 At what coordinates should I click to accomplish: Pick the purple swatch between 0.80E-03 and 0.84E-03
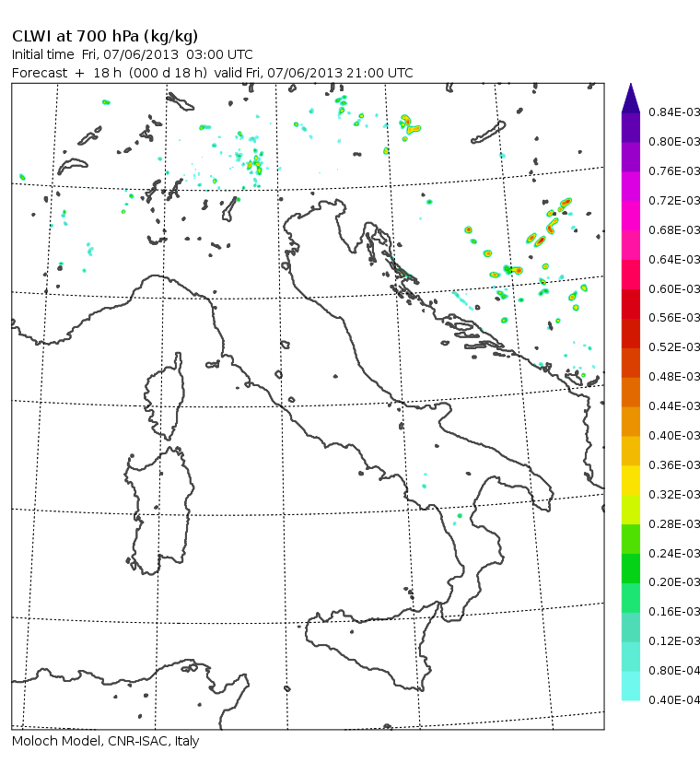630,127
